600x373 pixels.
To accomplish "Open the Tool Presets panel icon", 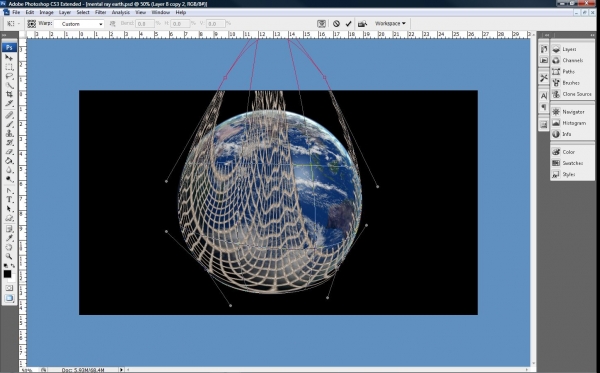I will (543, 78).
